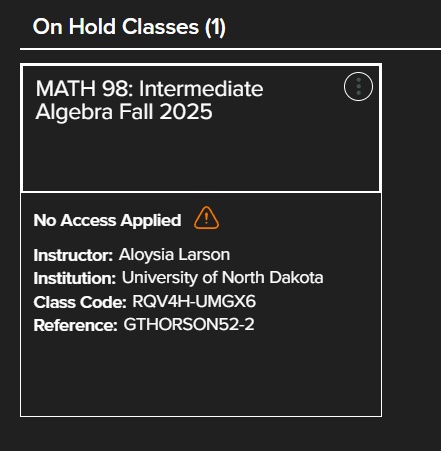
Task: Select class code RQV4H-UMGX6
Action: pos(194,301)
